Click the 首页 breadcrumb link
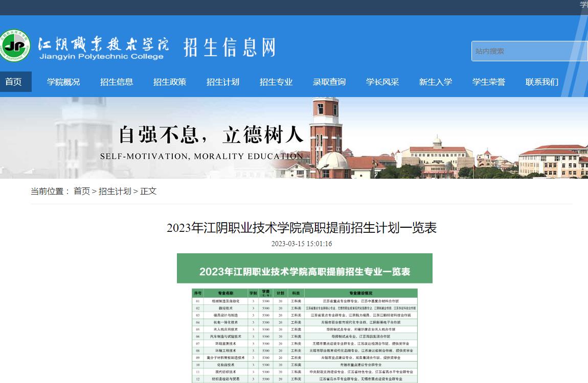The image size is (588, 383). 82,192
